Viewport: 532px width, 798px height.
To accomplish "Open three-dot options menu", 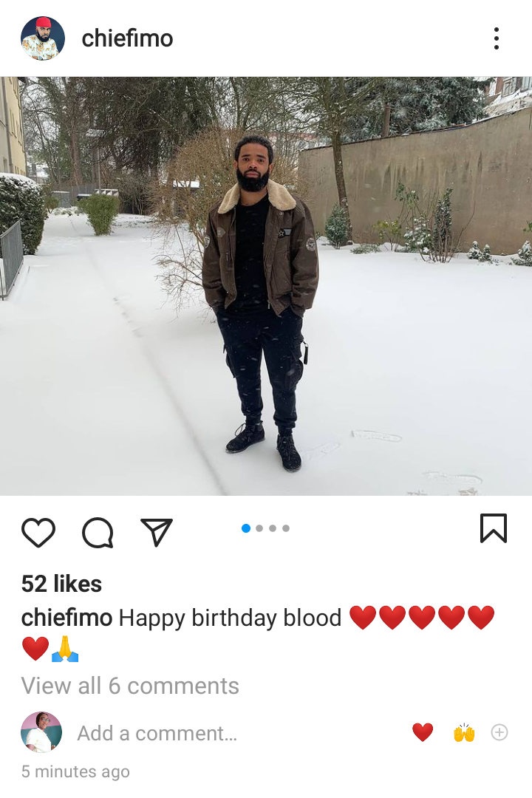I will [497, 38].
